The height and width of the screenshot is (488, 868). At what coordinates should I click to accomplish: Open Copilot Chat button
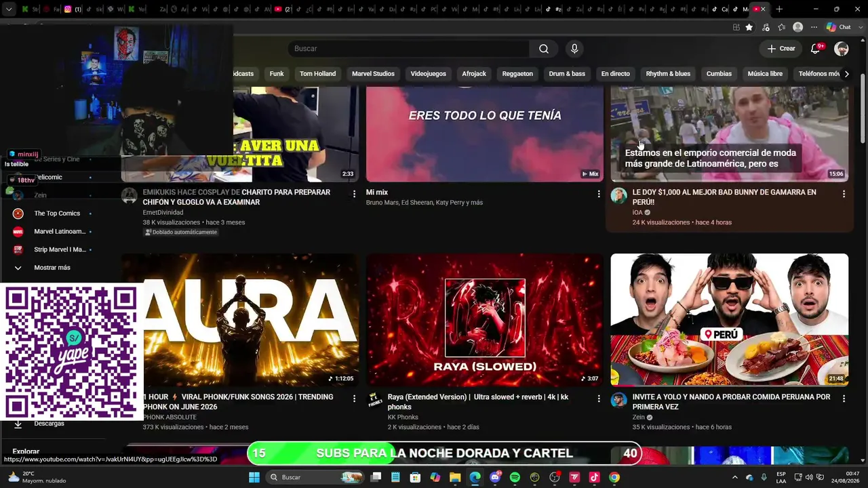[839, 27]
